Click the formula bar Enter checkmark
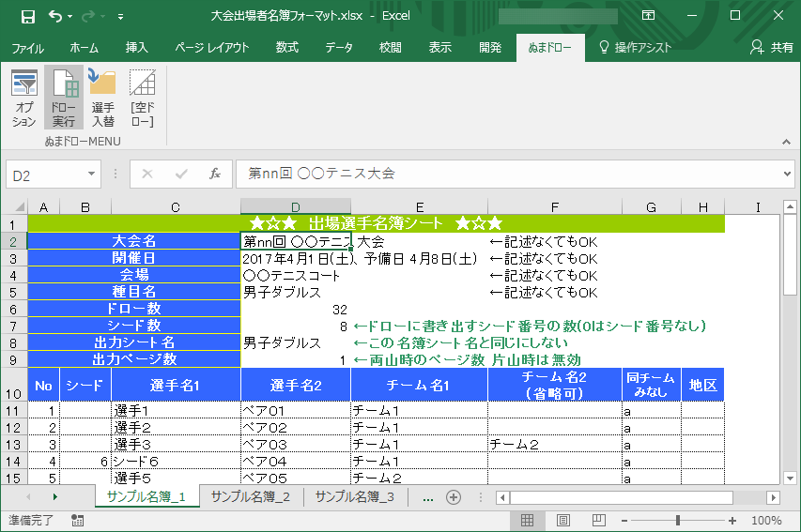 (x=181, y=175)
